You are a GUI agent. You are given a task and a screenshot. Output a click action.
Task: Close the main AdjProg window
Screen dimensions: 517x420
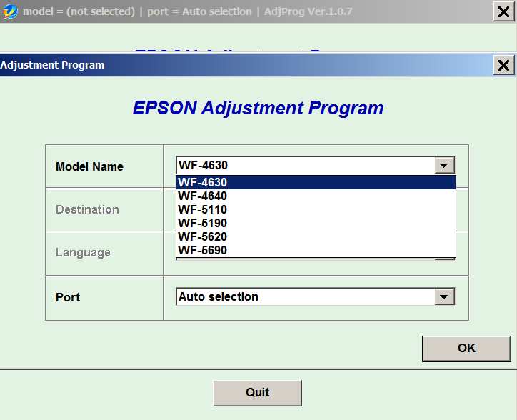click(x=503, y=11)
